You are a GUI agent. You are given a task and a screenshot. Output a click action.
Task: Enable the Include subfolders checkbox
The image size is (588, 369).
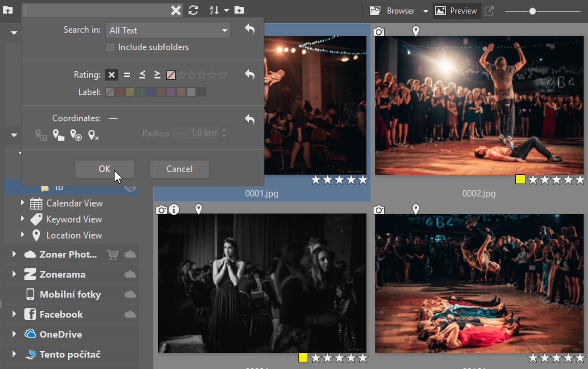click(110, 47)
